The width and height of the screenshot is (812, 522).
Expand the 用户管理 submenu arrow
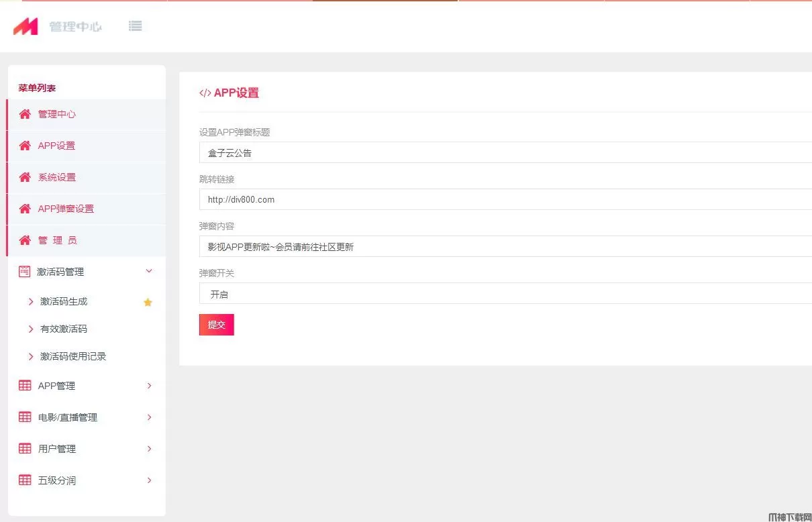149,449
